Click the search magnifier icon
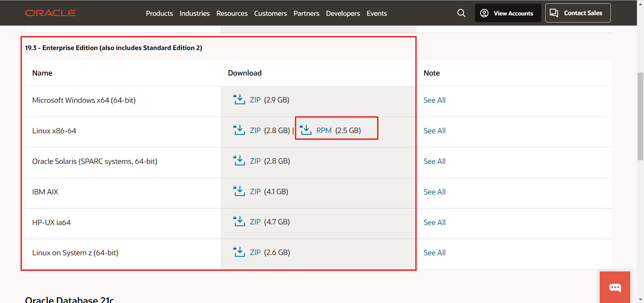Viewport: 644px width, 303px height. click(461, 13)
